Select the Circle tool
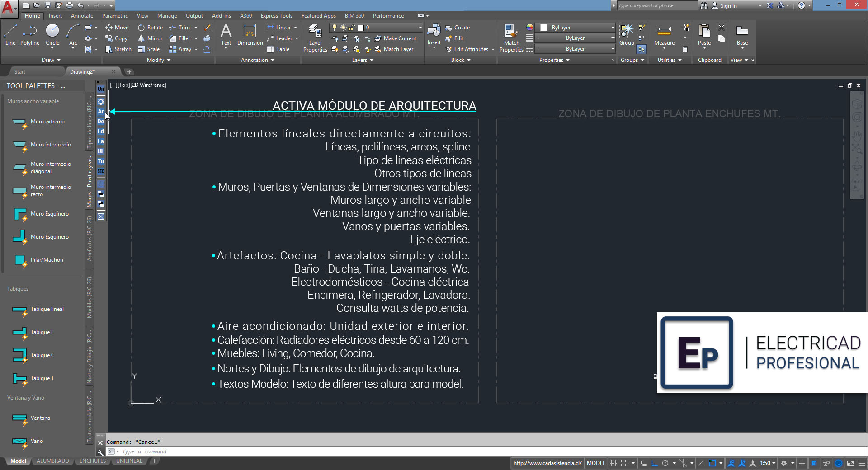 [52, 35]
